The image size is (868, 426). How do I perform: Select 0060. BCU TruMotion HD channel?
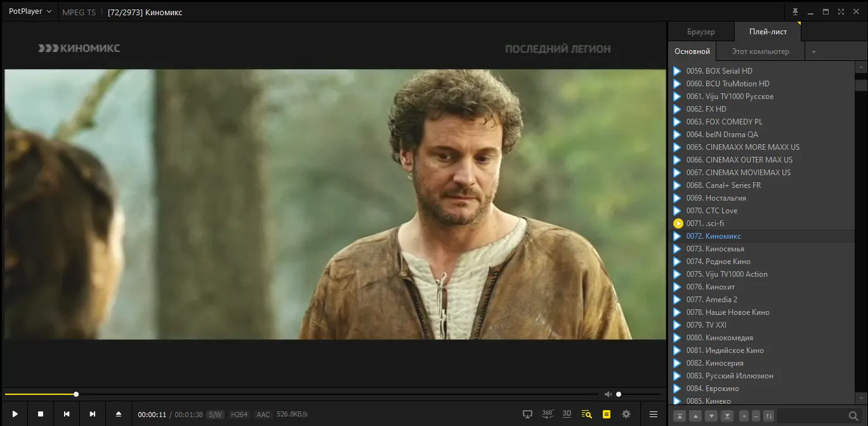pos(761,84)
